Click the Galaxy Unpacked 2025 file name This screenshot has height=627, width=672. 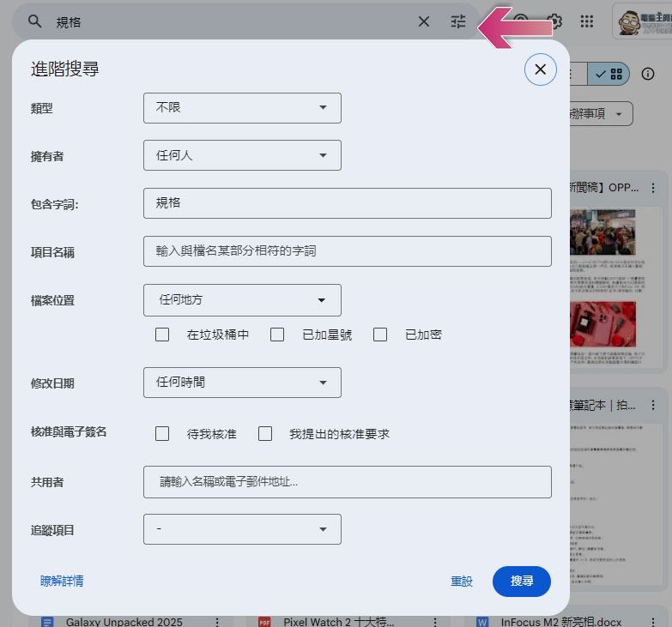click(x=124, y=622)
